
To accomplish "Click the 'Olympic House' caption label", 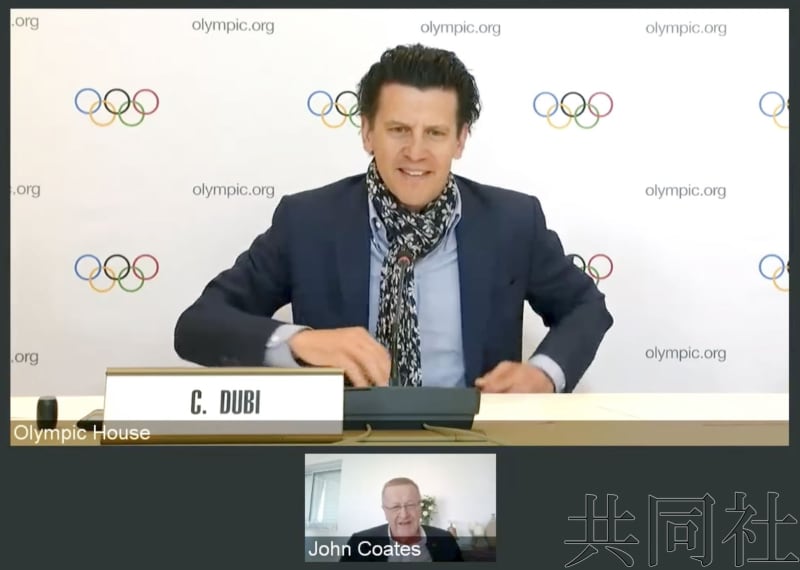I will (x=82, y=433).
